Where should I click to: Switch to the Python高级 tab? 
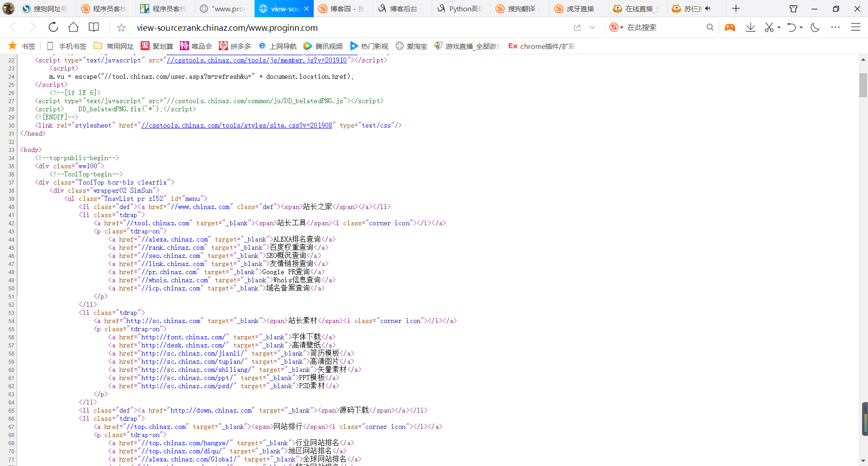(x=461, y=9)
